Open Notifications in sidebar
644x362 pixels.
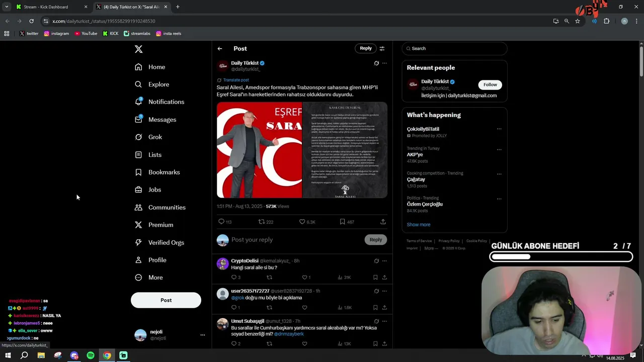pyautogui.click(x=159, y=102)
